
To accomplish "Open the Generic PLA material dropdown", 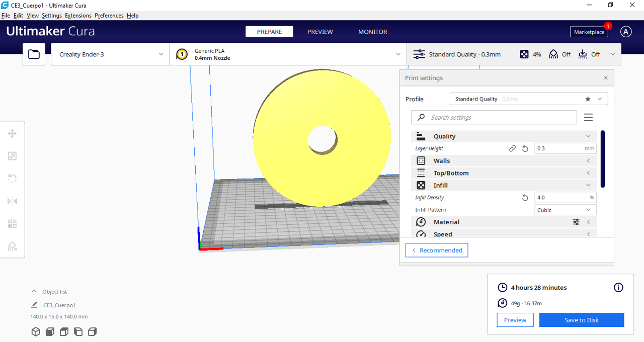I will 288,54.
